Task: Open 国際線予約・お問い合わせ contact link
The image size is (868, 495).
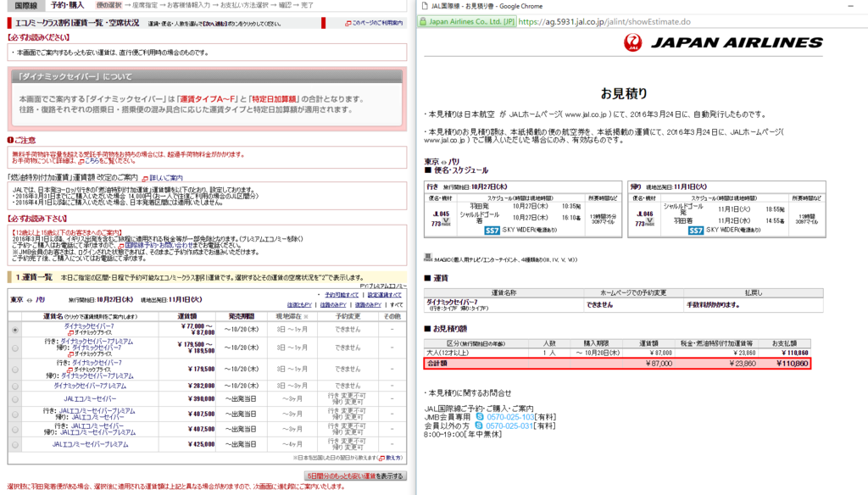Action: point(159,245)
